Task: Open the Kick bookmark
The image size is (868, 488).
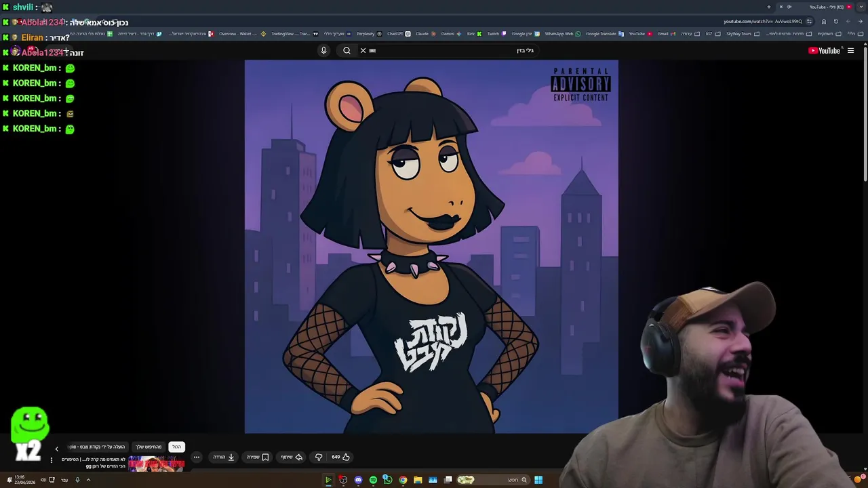Action: point(474,34)
